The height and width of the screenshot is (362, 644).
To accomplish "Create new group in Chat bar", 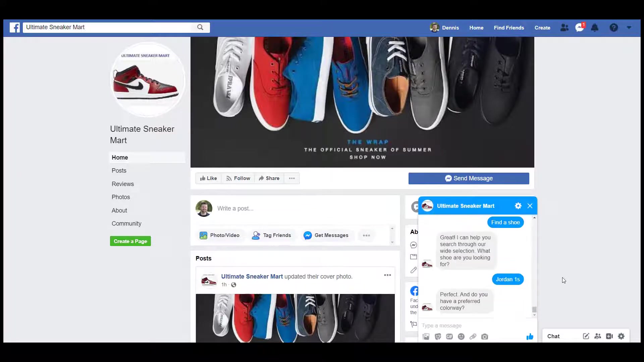I will 598,336.
